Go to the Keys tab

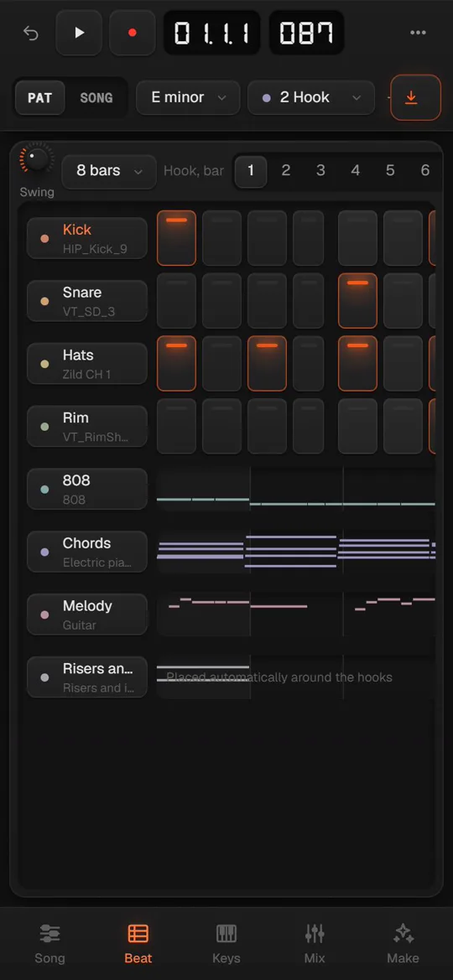(x=226, y=944)
